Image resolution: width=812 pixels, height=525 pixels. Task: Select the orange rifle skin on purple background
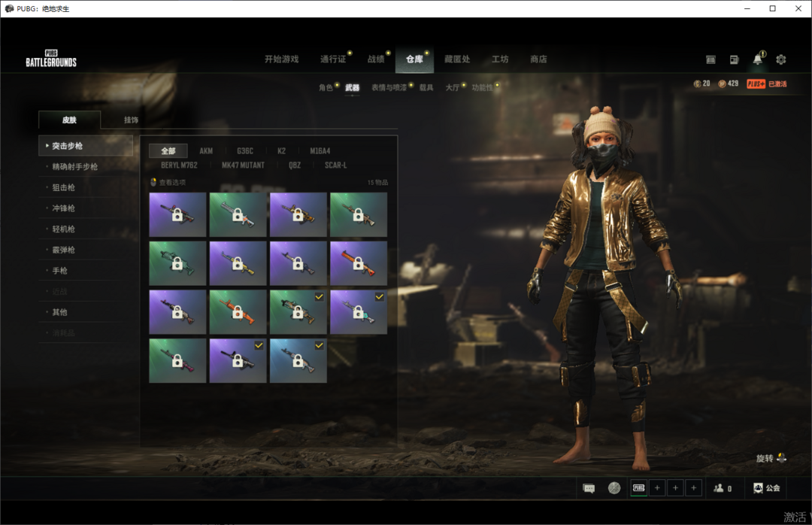359,263
